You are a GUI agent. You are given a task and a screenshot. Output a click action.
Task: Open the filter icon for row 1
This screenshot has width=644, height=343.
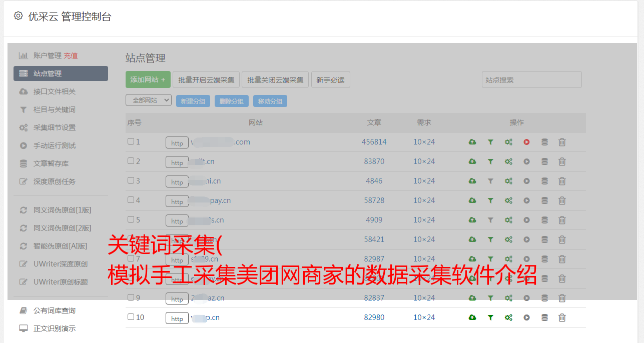[490, 142]
